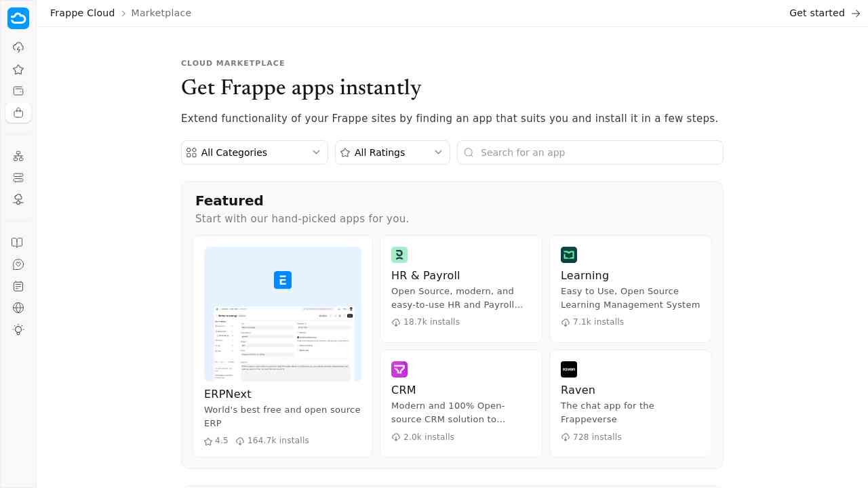Open the lightbulb sidebar icon
868x488 pixels.
click(x=18, y=329)
